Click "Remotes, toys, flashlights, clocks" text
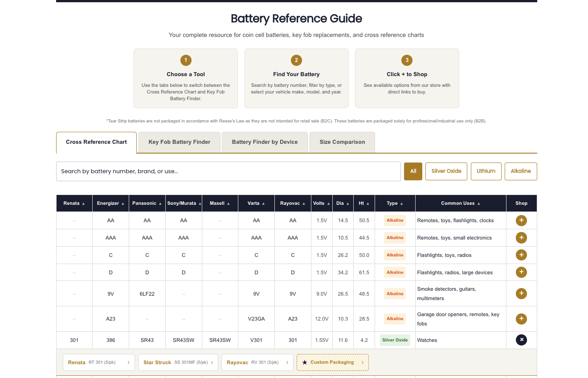The image size is (588, 378). [455, 220]
